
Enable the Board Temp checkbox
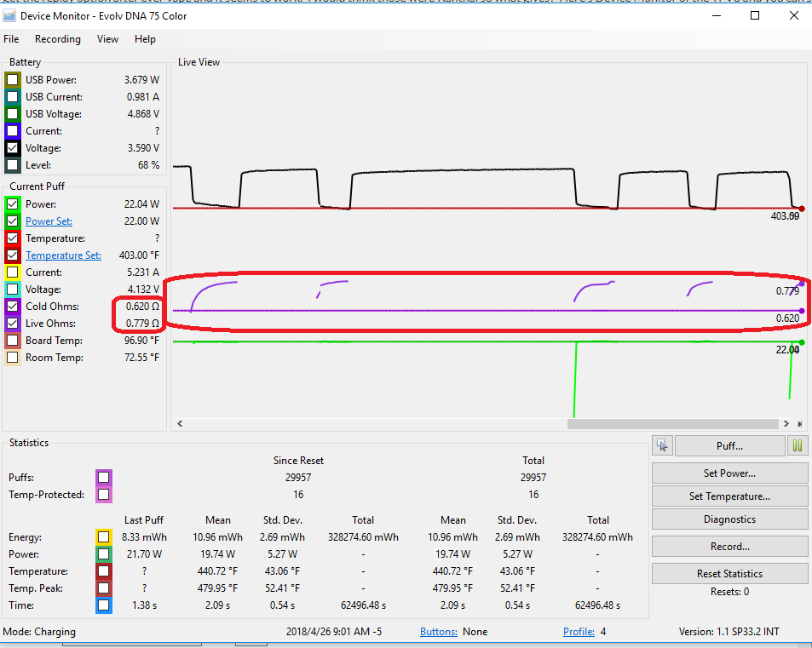tap(13, 341)
